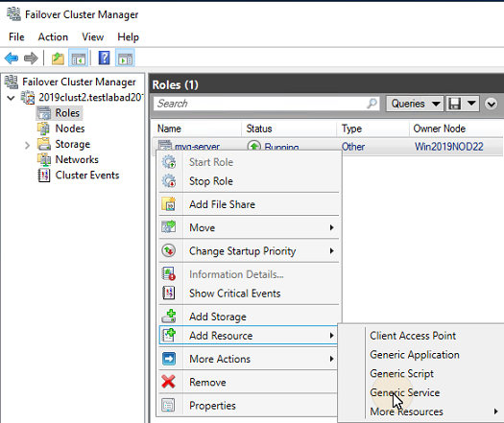Screen dimensions: 504x423
Task: Sort by the Status column header
Action: [259, 129]
